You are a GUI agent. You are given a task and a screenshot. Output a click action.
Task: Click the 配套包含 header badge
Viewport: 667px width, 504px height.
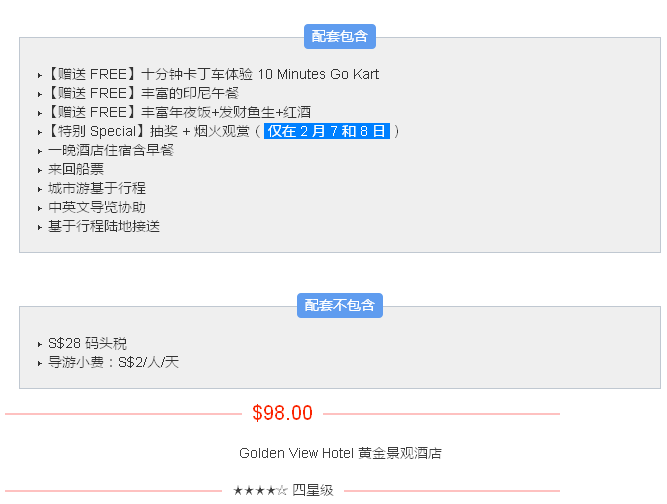[x=340, y=37]
